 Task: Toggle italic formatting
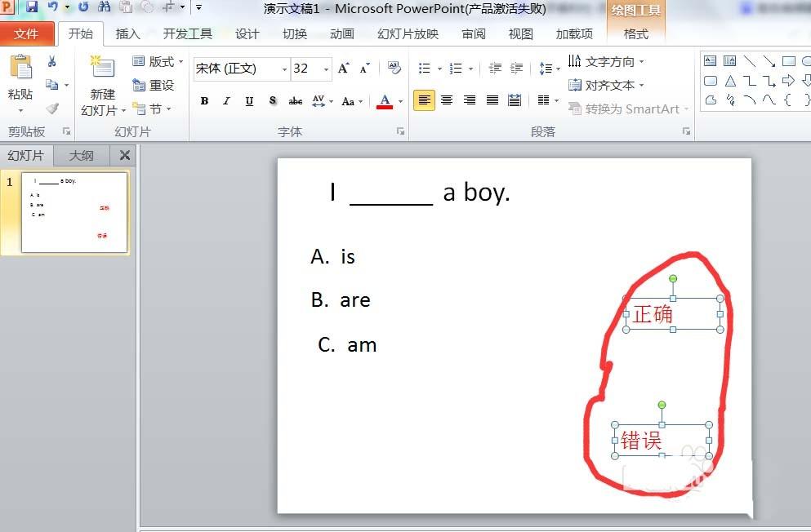226,100
